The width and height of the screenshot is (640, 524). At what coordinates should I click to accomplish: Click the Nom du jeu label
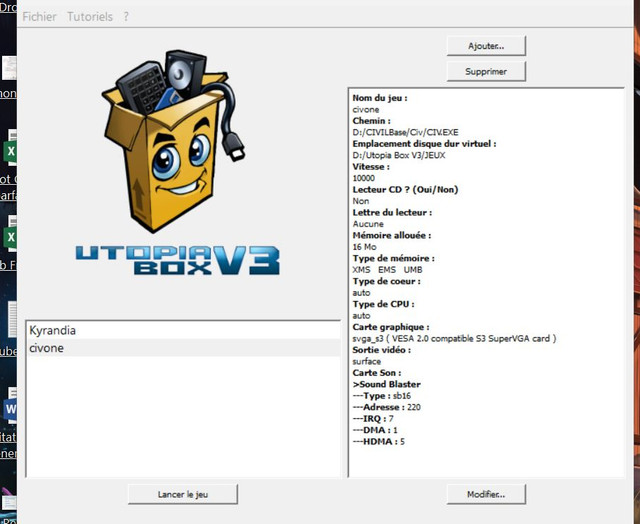tap(380, 98)
